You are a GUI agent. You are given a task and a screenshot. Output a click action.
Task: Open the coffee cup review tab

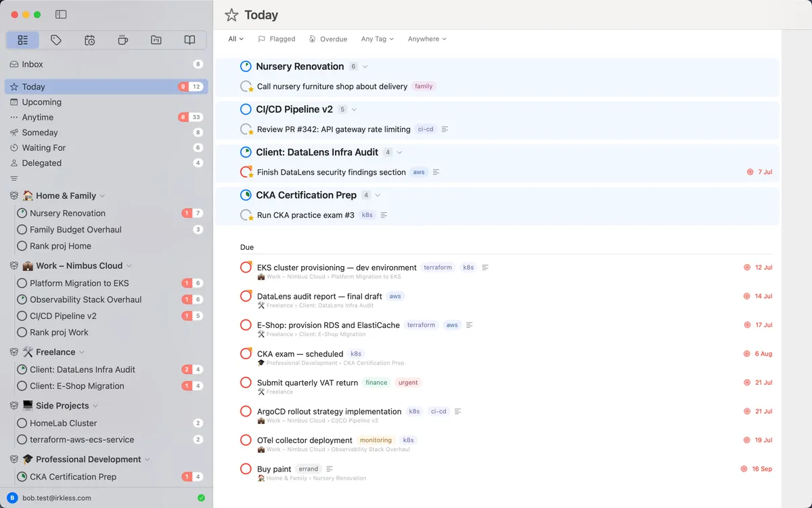tap(122, 40)
